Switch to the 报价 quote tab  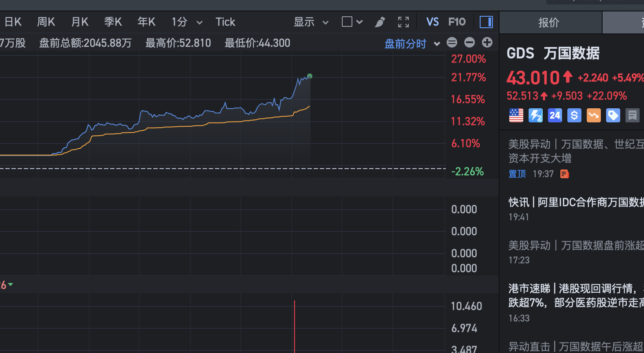549,23
